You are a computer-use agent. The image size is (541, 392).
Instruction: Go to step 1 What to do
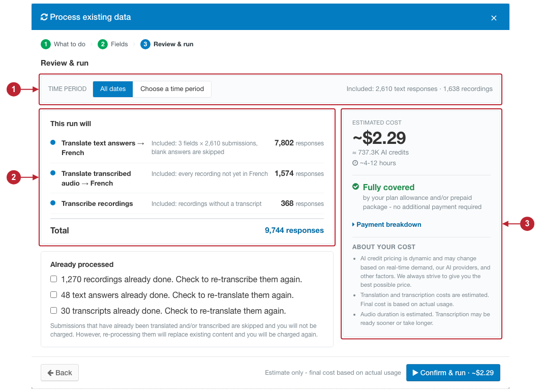pos(63,44)
